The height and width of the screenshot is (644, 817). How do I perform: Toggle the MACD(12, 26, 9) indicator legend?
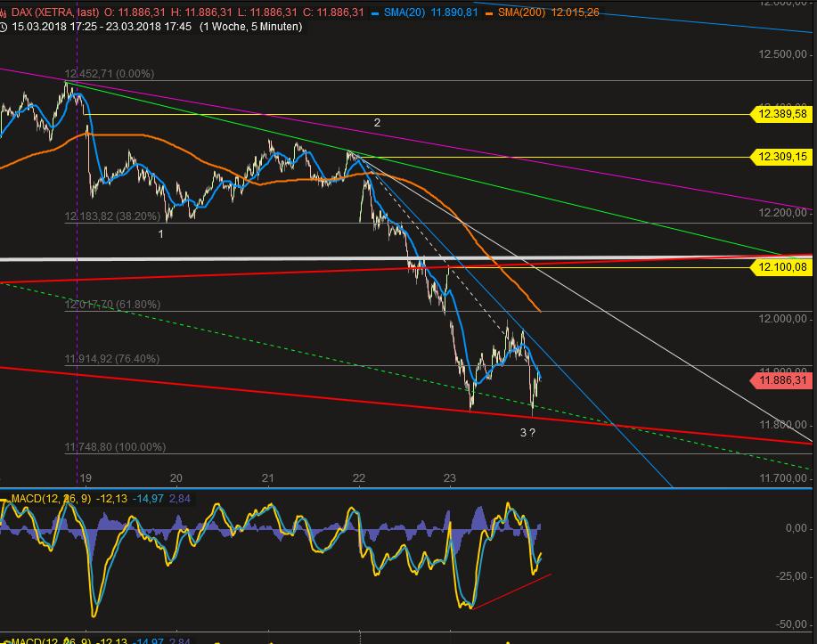click(x=52, y=496)
